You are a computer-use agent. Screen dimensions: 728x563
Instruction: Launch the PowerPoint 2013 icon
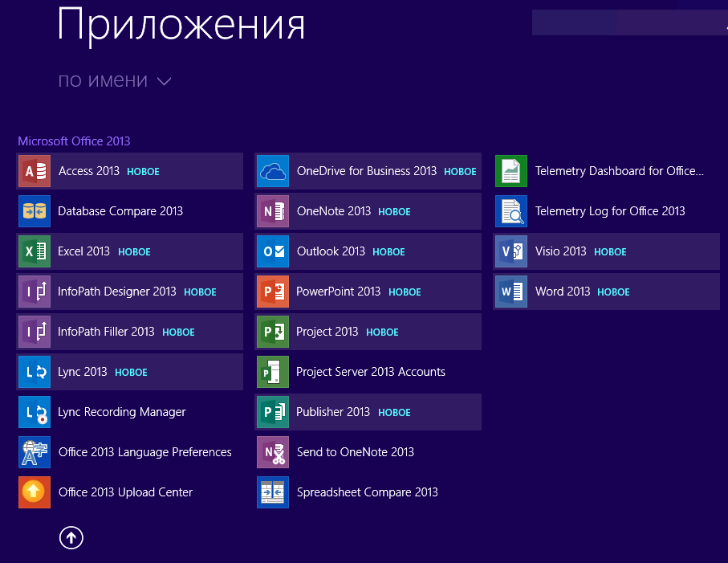(273, 292)
